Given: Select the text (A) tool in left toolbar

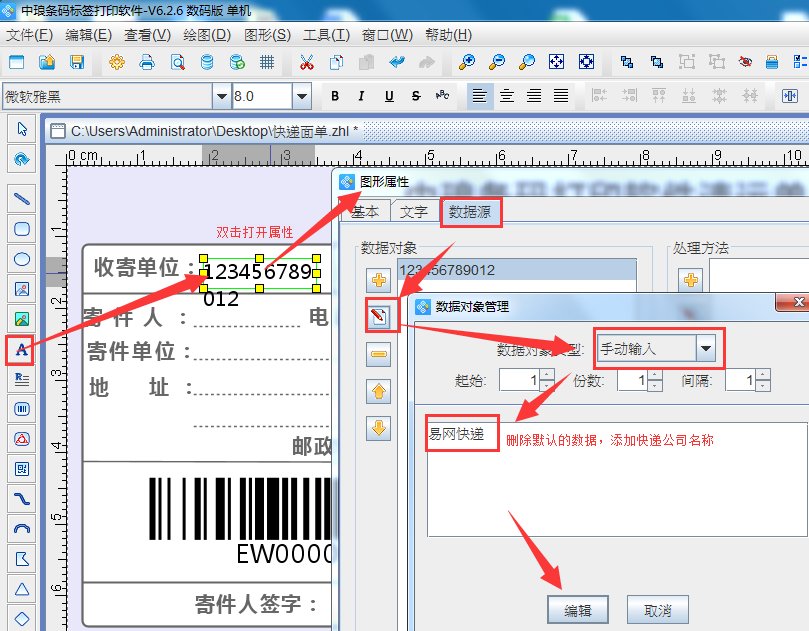Looking at the screenshot, I should (21, 350).
